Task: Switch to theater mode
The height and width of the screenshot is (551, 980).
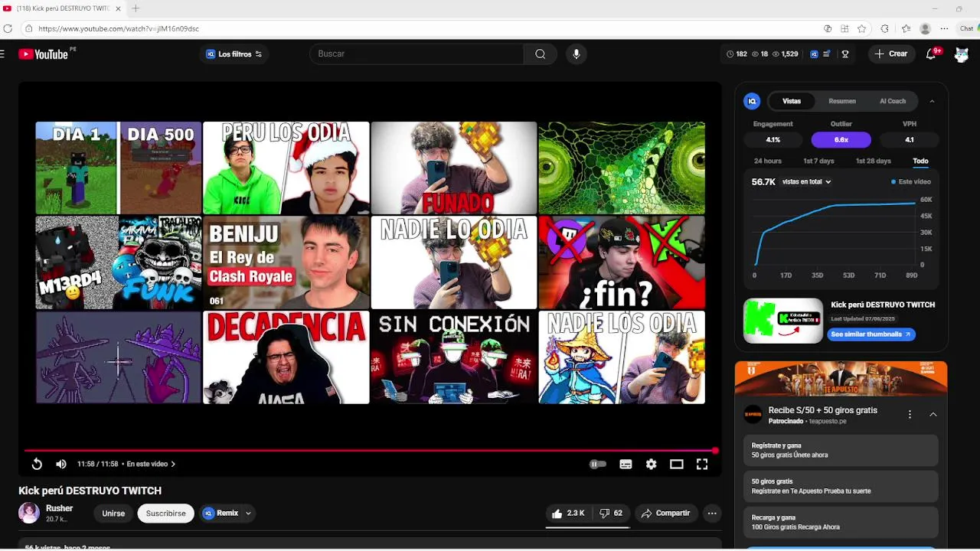Action: click(x=676, y=464)
